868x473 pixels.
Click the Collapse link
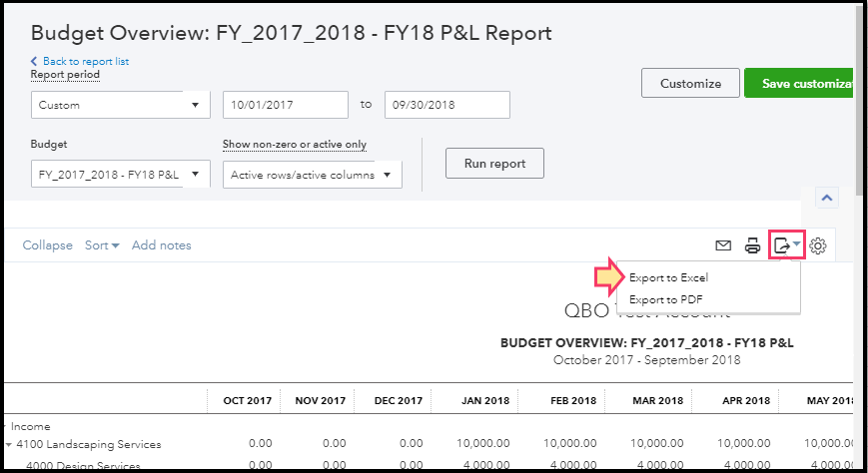[48, 245]
